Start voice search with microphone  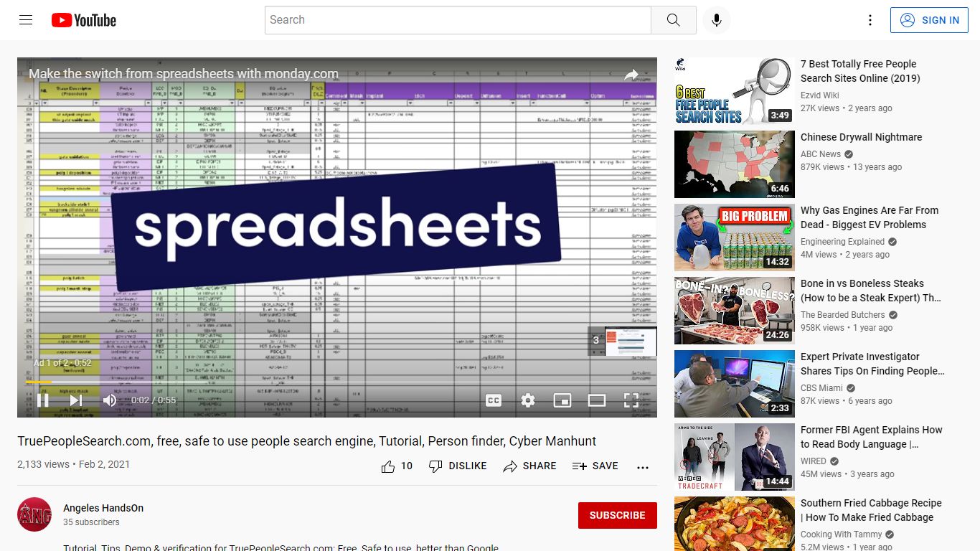pyautogui.click(x=716, y=20)
